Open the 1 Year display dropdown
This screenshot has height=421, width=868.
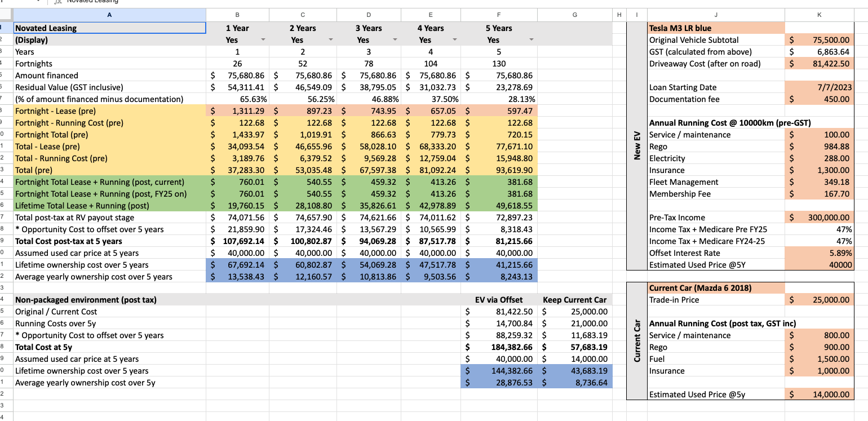[263, 40]
